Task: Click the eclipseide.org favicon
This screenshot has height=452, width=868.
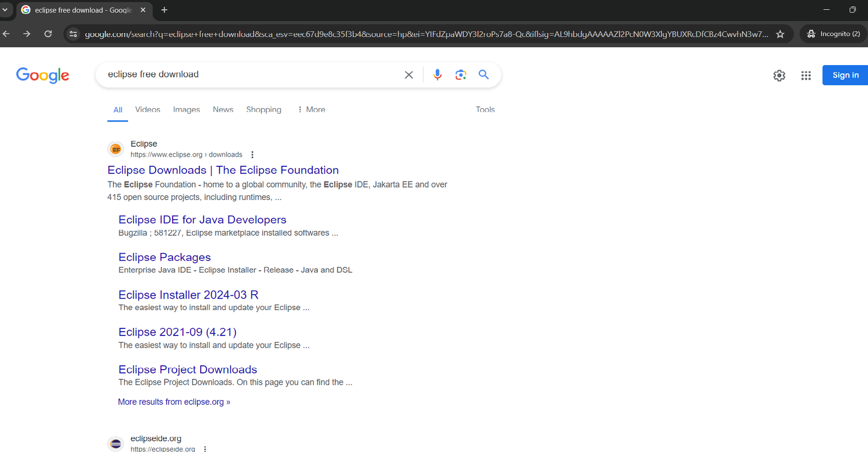Action: tap(116, 444)
